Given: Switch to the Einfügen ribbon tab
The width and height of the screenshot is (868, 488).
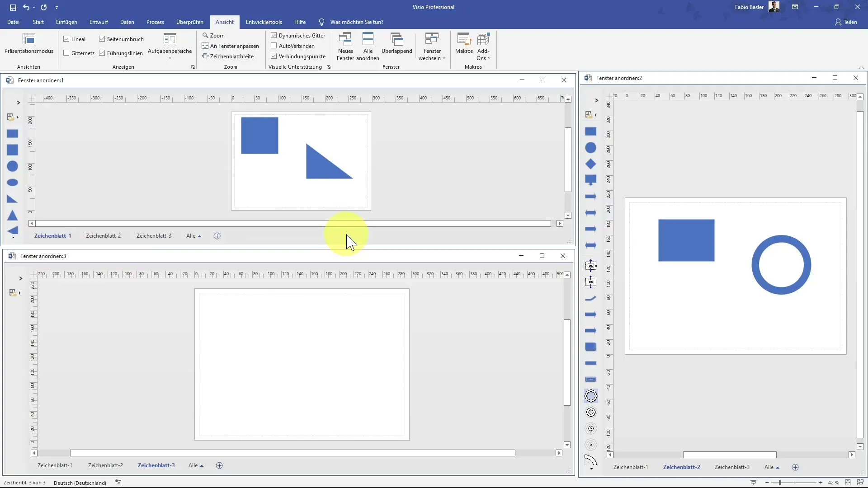Looking at the screenshot, I should point(66,22).
